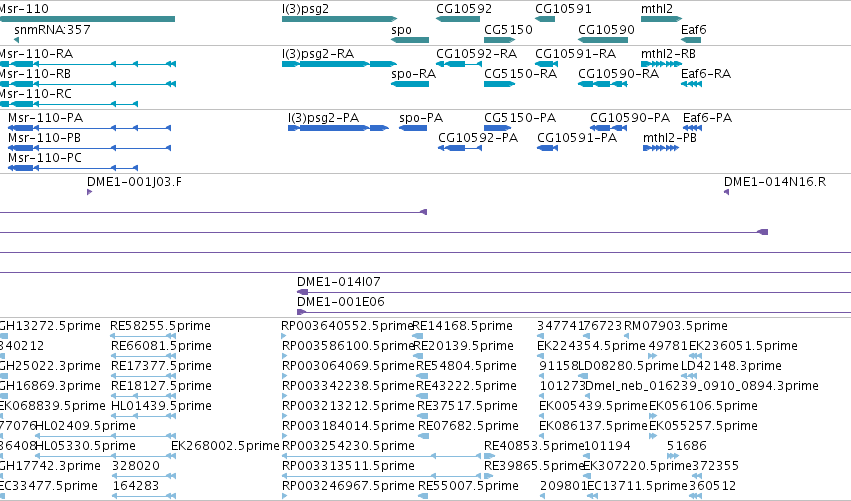Select EST GH17742.3prime
This screenshot has height=501, width=851.
coord(50,467)
